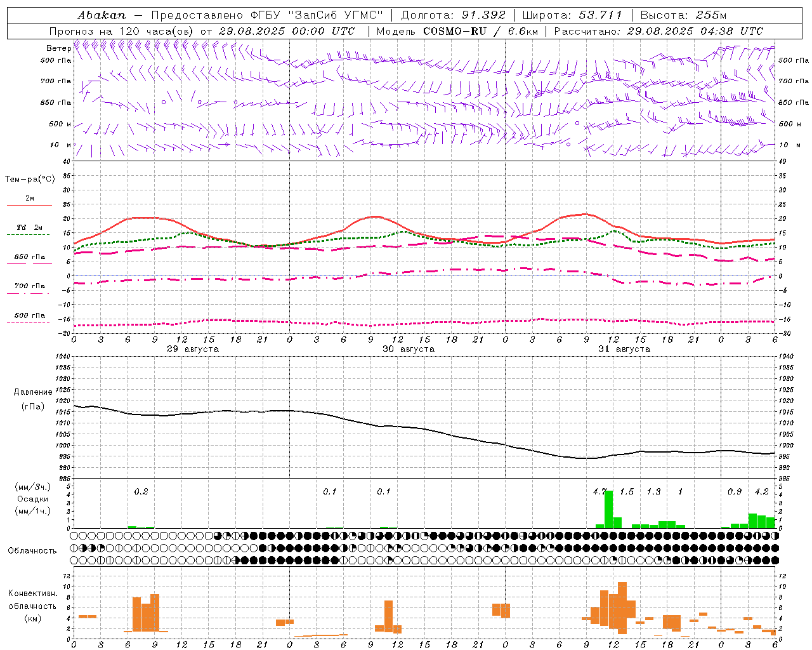The height and width of the screenshot is (650, 812).
Task: Click the 30 августа date label
Action: [409, 349]
